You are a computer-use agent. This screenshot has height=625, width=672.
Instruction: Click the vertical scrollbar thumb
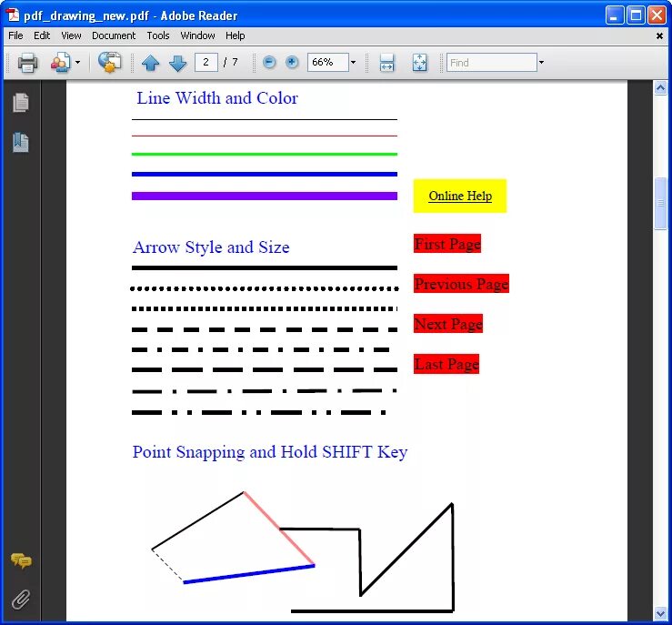click(x=660, y=204)
